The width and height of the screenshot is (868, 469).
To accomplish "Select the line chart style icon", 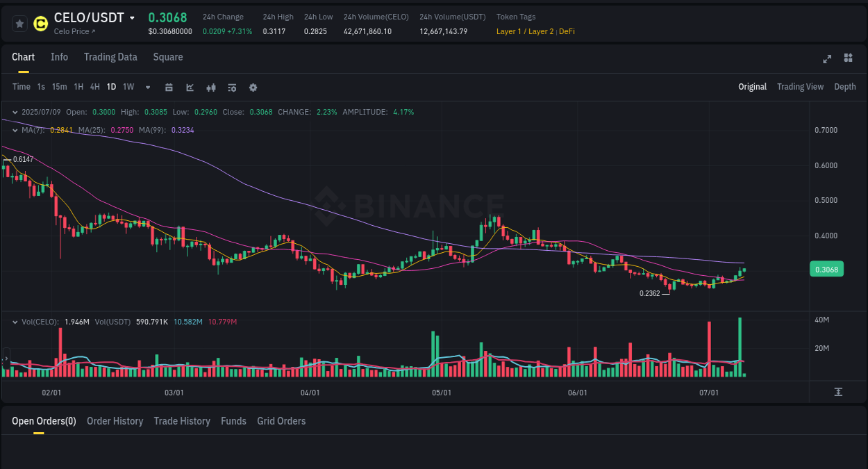I will tap(189, 87).
